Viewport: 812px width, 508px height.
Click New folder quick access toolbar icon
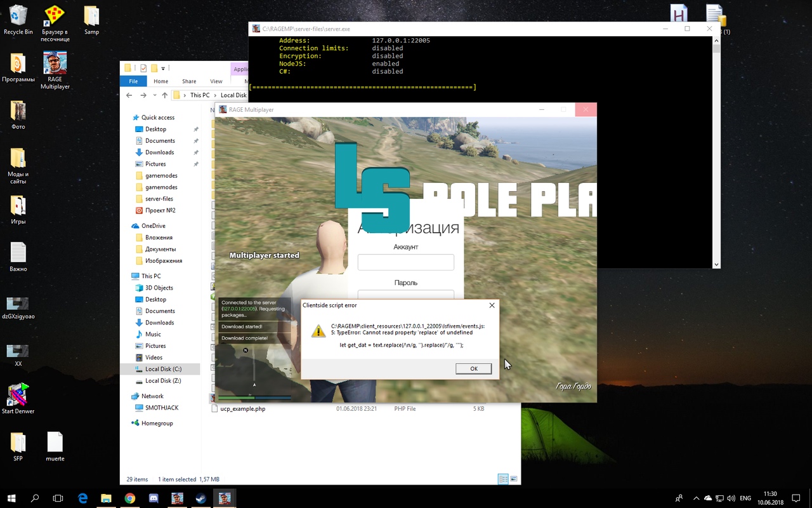pos(154,68)
